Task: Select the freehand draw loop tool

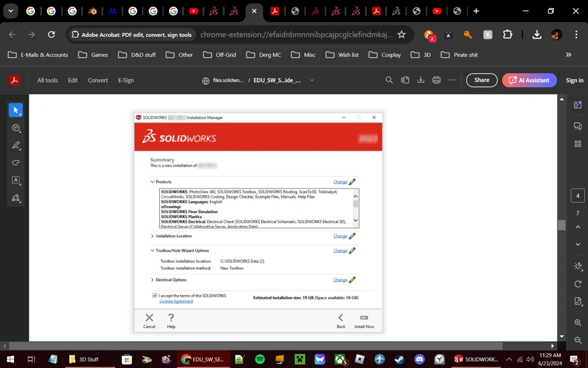Action: coord(16,163)
